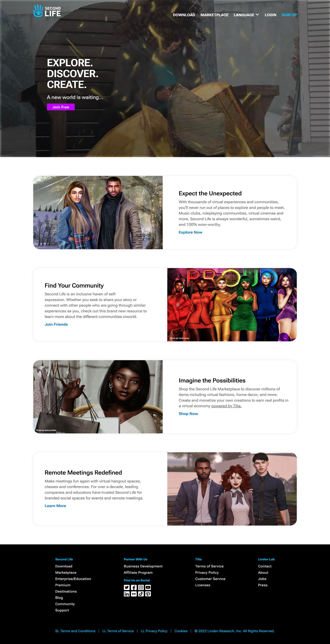Click the PROUD community group image

pyautogui.click(x=232, y=305)
